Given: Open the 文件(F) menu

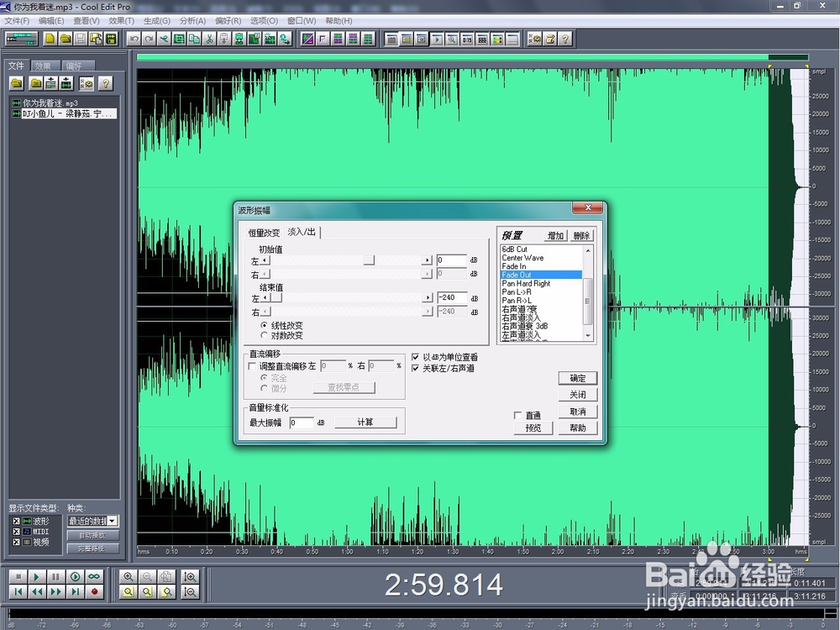Looking at the screenshot, I should (17, 20).
